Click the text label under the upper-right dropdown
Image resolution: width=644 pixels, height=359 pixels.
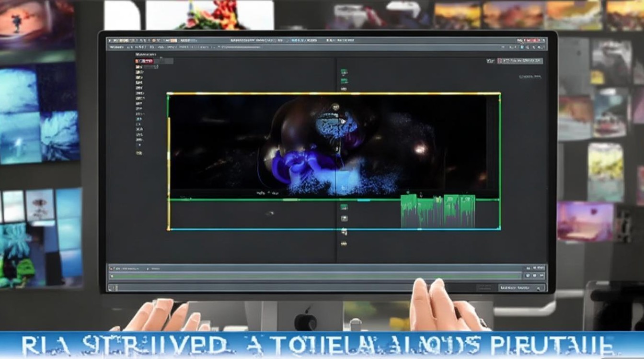coord(530,77)
